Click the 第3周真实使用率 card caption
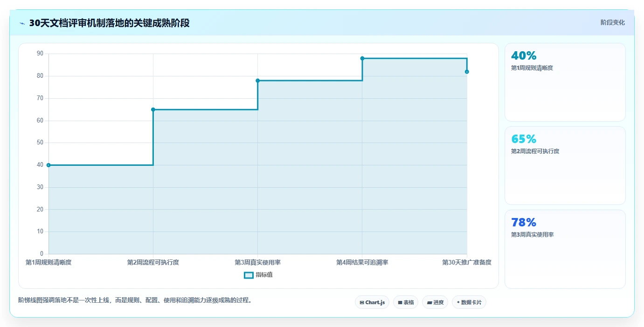This screenshot has width=644, height=327. (x=532, y=235)
